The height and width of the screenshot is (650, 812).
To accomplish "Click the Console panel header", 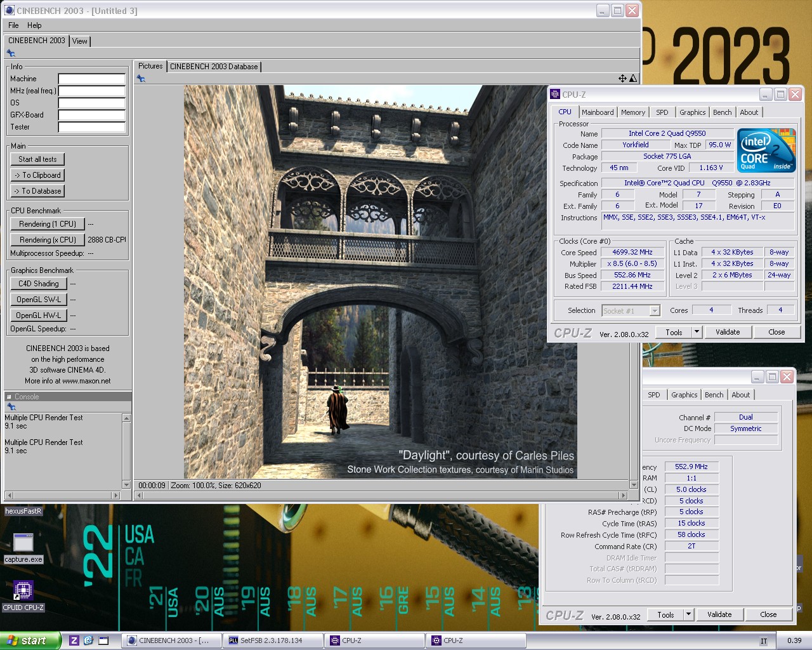I will pos(68,397).
